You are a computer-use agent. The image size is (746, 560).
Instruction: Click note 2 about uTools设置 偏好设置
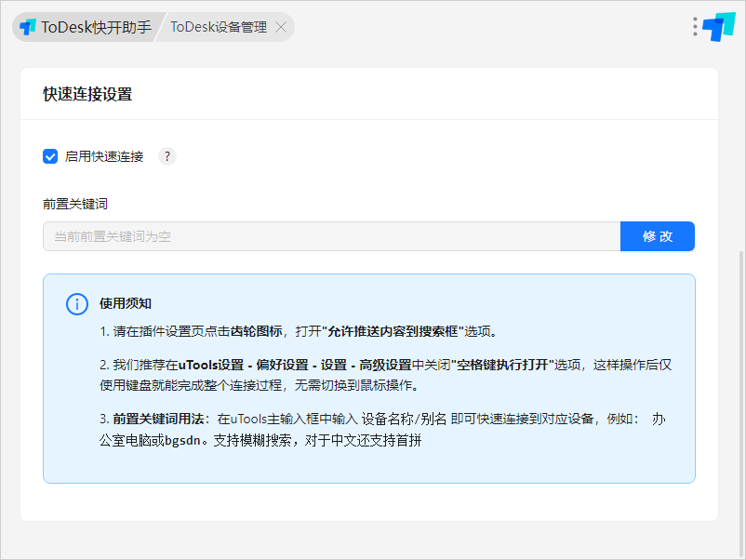pyautogui.click(x=385, y=375)
